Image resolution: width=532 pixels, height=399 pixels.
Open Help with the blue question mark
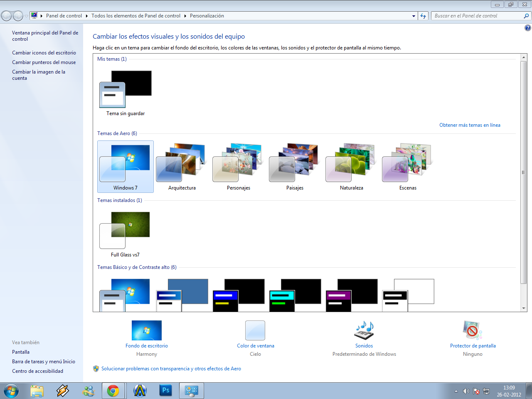pos(527,28)
